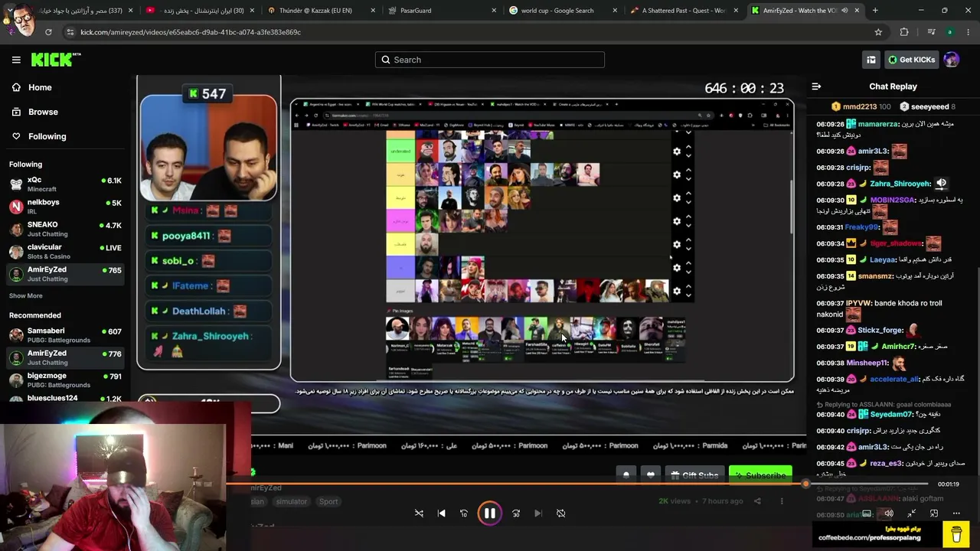Open the sidebar toggle icon beside Get KICKs
This screenshot has height=551, width=980.
(871, 60)
